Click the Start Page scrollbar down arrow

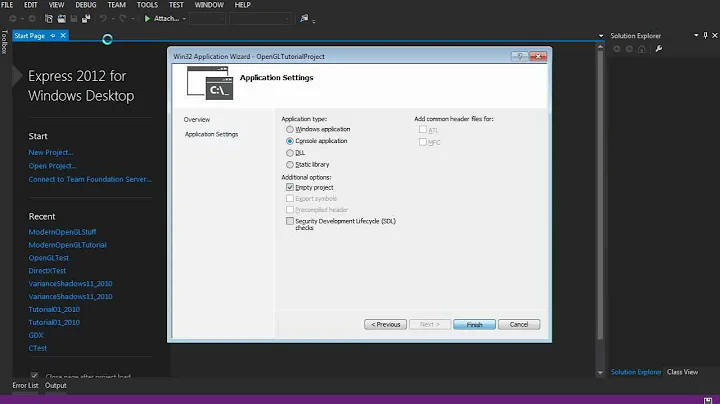pos(600,373)
